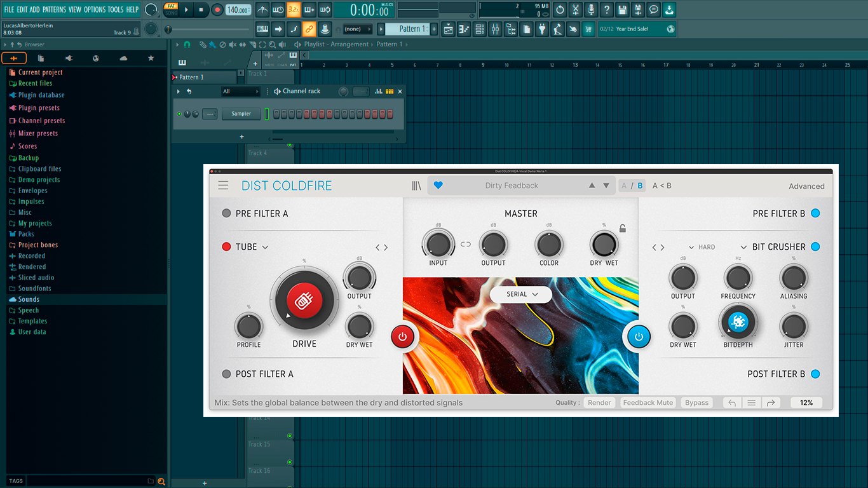Click the Sampler channel button
This screenshot has width=868, height=488.
pyautogui.click(x=241, y=114)
